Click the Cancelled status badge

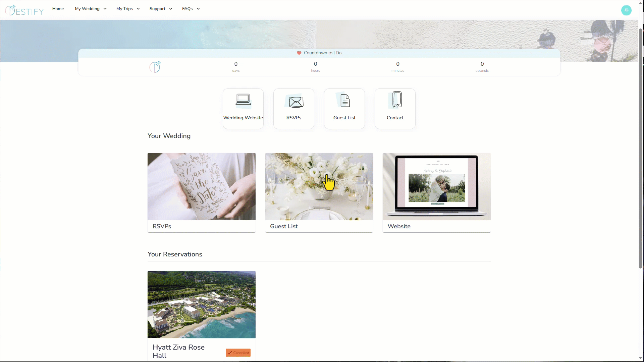238,353
